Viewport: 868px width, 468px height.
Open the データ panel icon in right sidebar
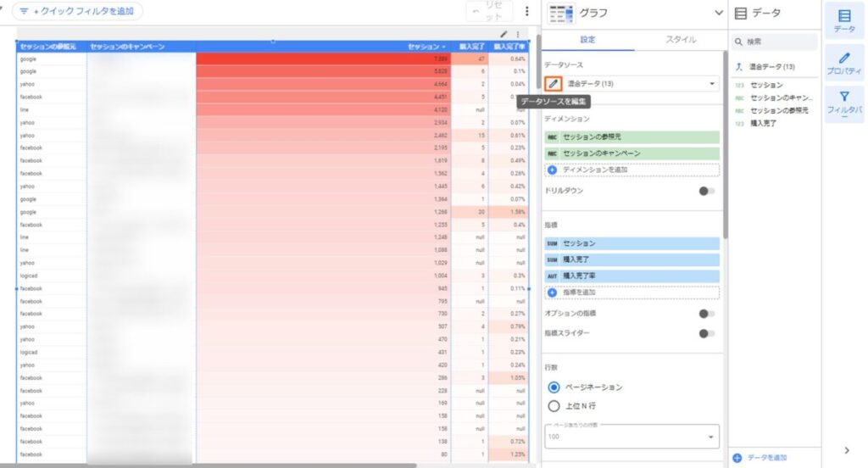coord(843,21)
